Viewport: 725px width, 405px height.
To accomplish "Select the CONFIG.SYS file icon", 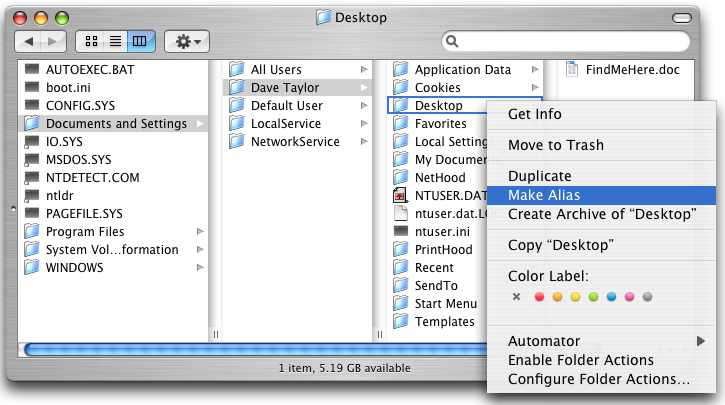I will tap(32, 105).
